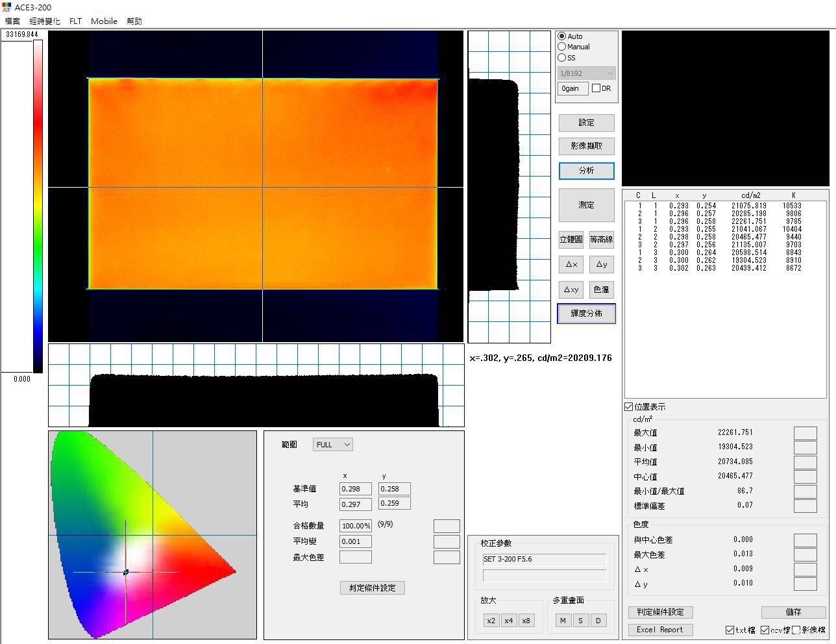Click the x4 zoom button
Viewport: 836px width, 644px height.
509,621
